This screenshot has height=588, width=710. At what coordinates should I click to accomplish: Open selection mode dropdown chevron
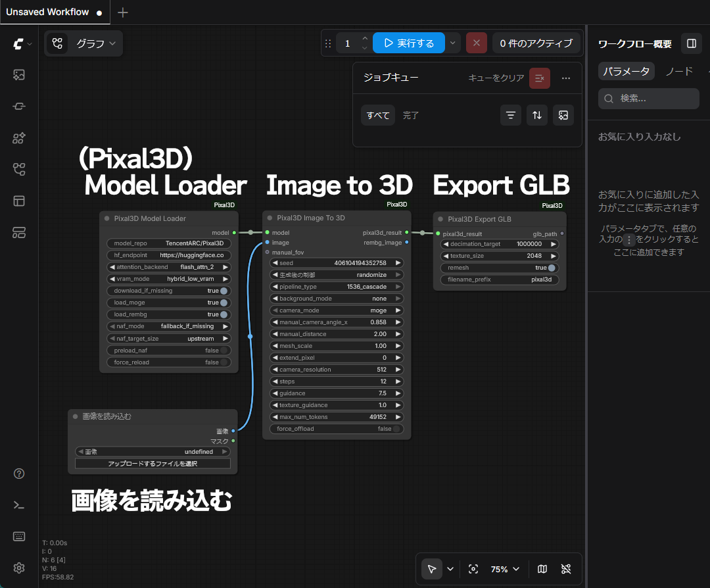[x=450, y=569]
